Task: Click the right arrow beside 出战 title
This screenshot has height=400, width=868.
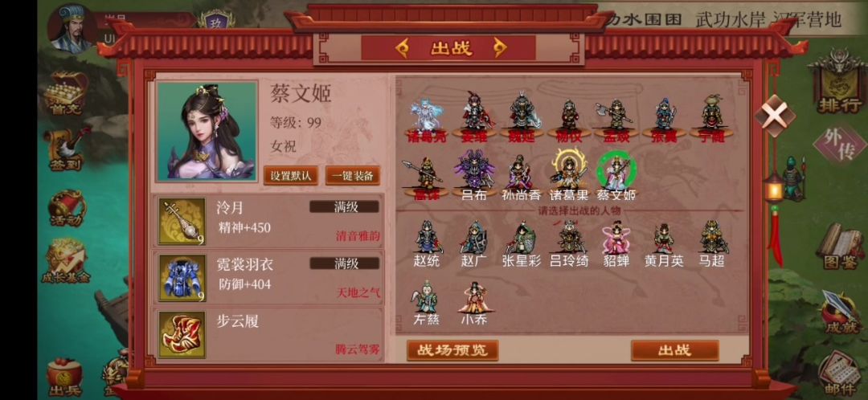Action: click(x=501, y=48)
